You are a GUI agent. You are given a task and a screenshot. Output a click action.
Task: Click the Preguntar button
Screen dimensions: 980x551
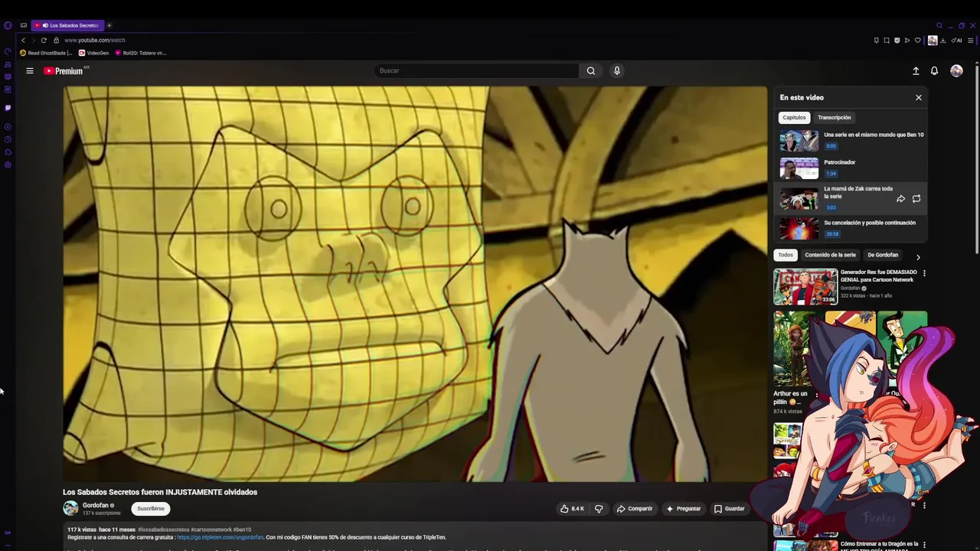pos(684,508)
